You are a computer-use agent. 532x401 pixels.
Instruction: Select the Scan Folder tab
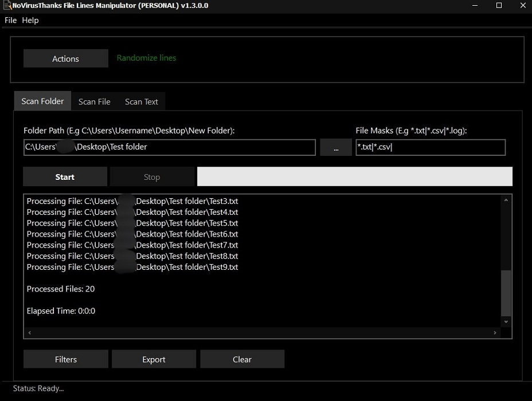coord(42,101)
